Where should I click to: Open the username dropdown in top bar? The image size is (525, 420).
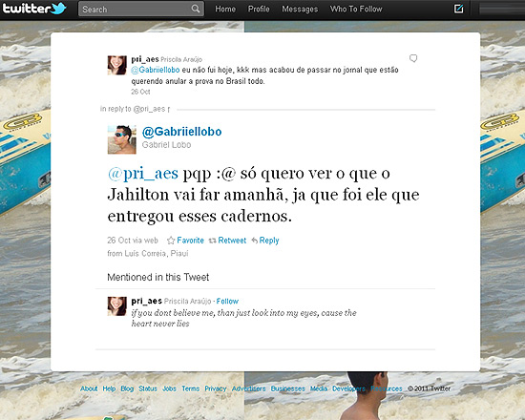click(x=502, y=9)
